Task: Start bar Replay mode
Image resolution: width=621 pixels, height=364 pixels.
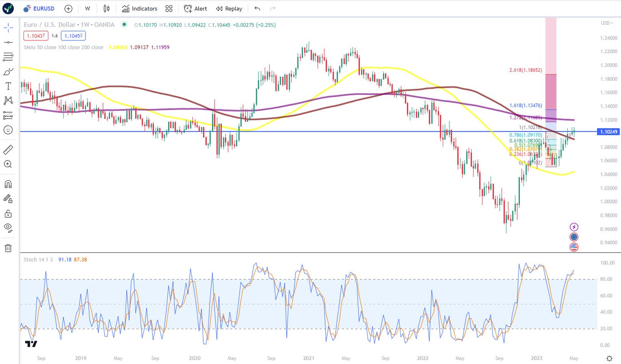Action: [229, 8]
